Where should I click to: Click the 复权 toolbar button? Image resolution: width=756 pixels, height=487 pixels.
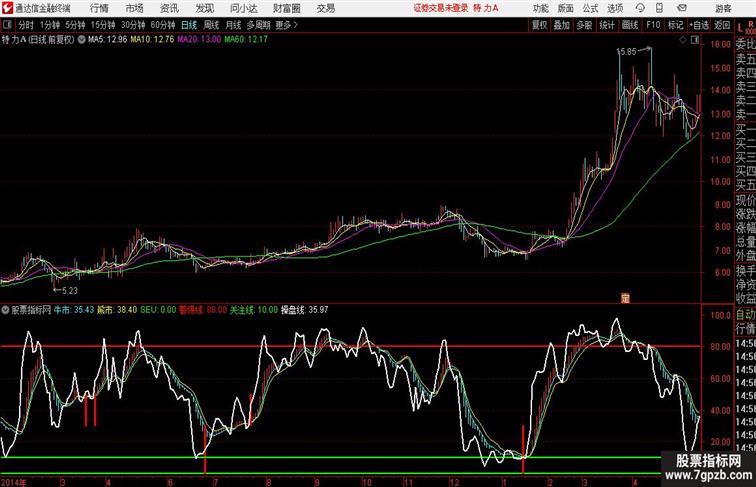pos(540,25)
